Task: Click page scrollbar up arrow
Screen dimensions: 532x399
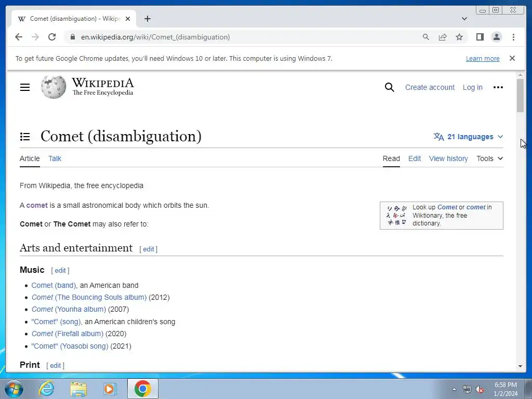Action: pyautogui.click(x=520, y=75)
